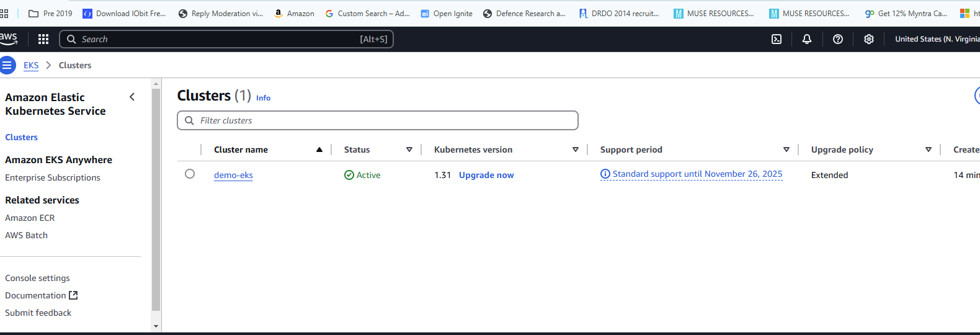Click the AWS top Search box
980x335 pixels.
(226, 39)
